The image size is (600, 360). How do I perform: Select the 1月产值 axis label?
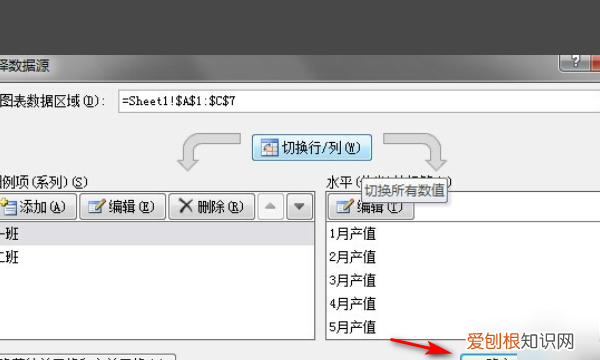click(352, 234)
